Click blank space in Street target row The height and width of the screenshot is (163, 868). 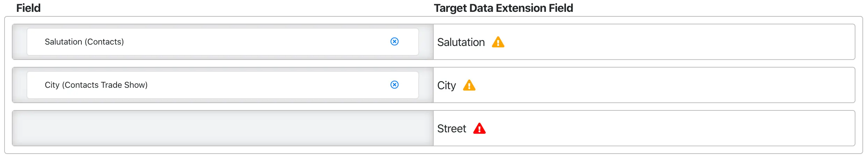coord(663,129)
